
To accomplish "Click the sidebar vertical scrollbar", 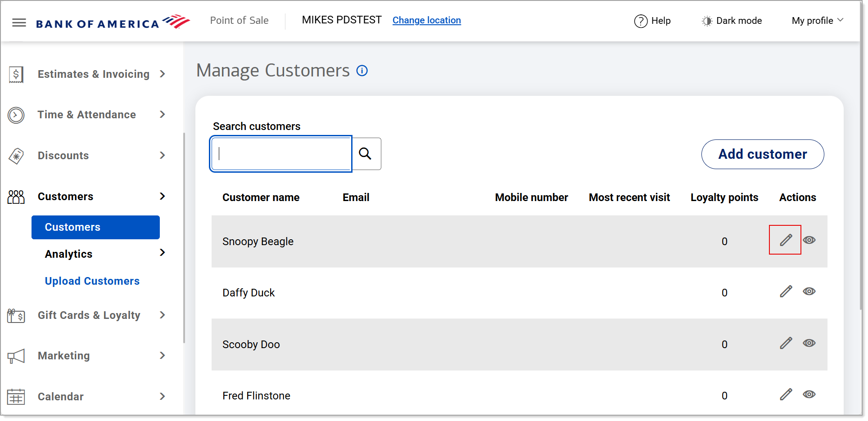I will pyautogui.click(x=184, y=238).
